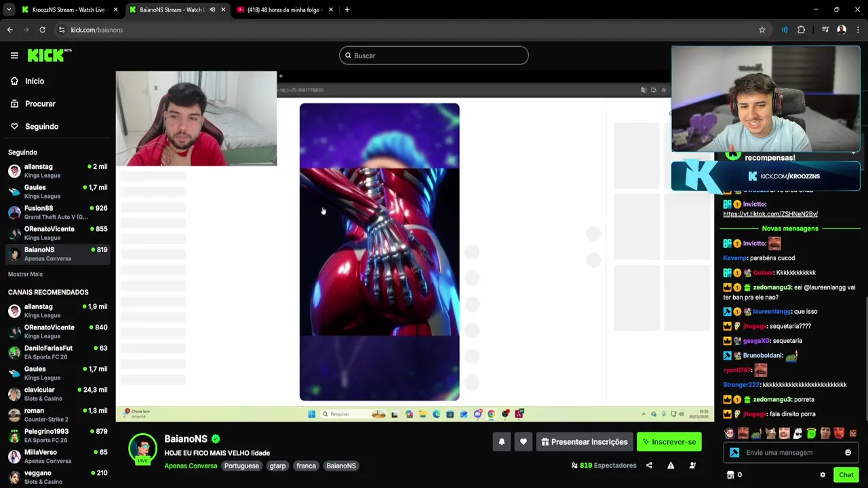The width and height of the screenshot is (868, 488).
Task: Click the gtarp stream tag
Action: coord(277,466)
